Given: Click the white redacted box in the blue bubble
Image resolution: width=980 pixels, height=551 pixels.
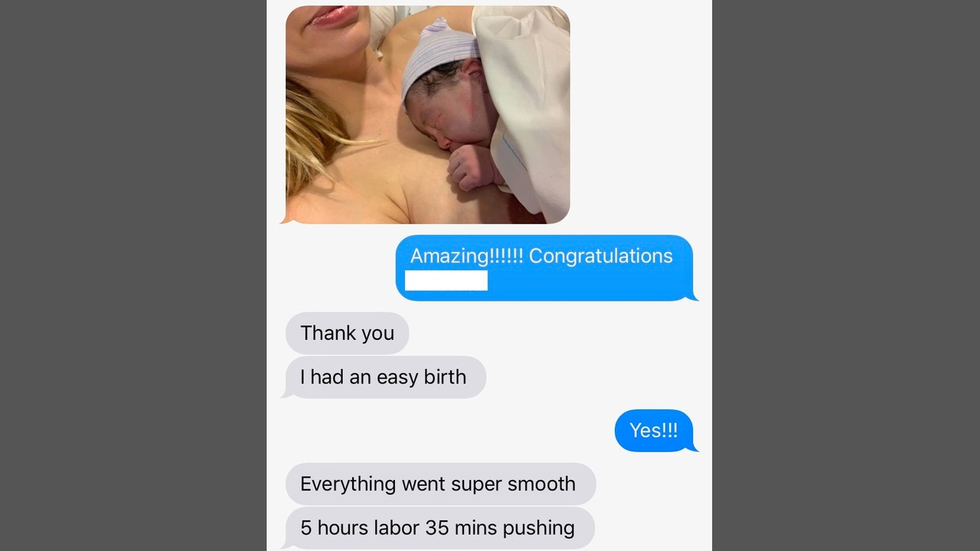Looking at the screenshot, I should (446, 281).
